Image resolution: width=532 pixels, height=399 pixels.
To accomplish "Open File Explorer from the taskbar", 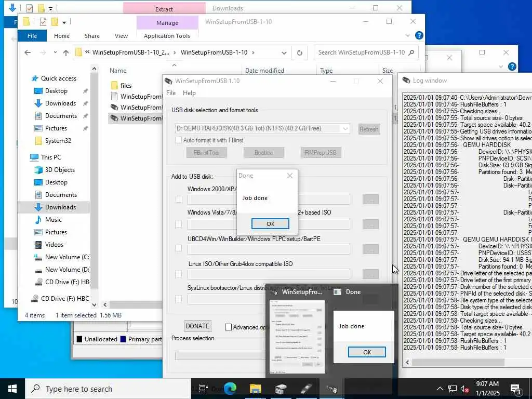I will pyautogui.click(x=255, y=389).
